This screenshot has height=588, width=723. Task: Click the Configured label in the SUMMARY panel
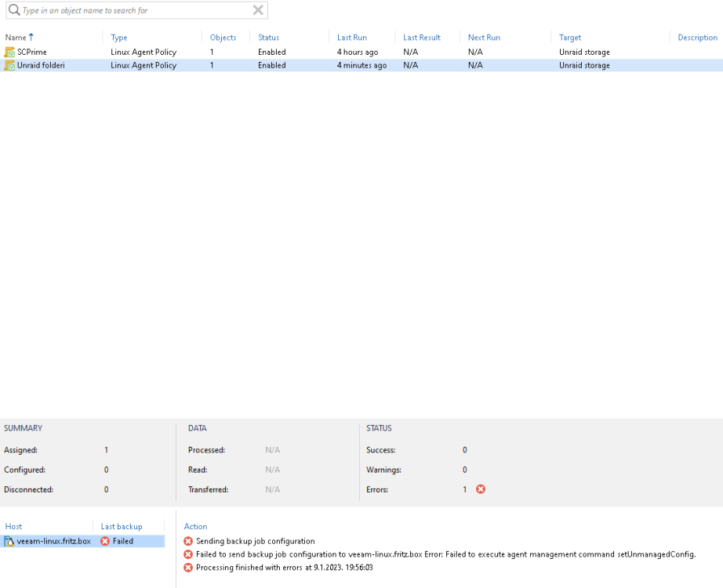[x=25, y=470]
